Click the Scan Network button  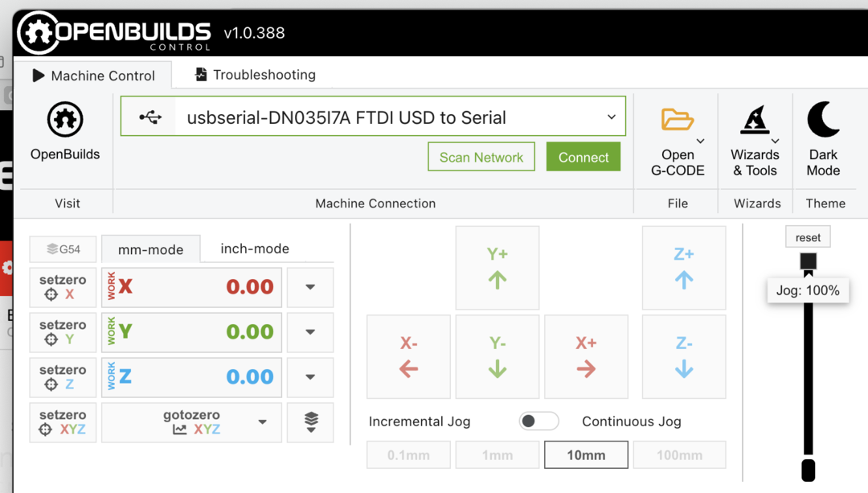tap(481, 157)
